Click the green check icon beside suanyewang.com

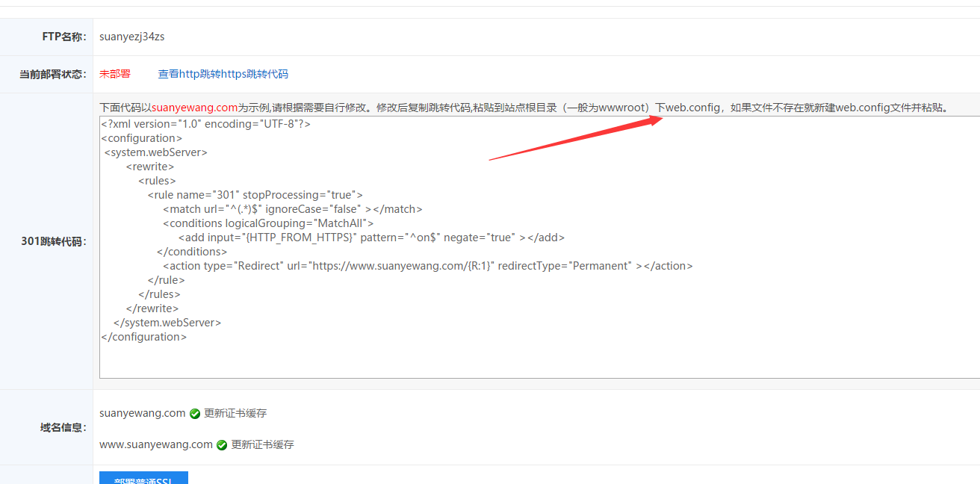pos(195,414)
